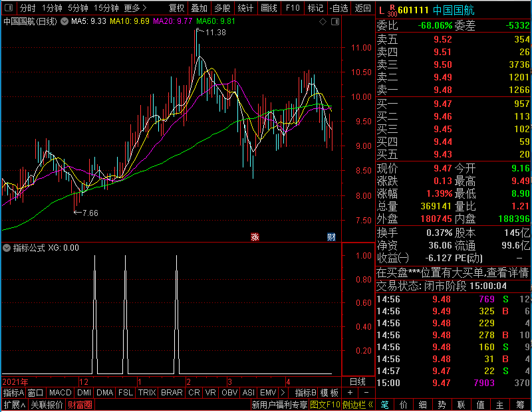Select the 笔 tick tab
This screenshot has height=412, width=532.
click(384, 405)
